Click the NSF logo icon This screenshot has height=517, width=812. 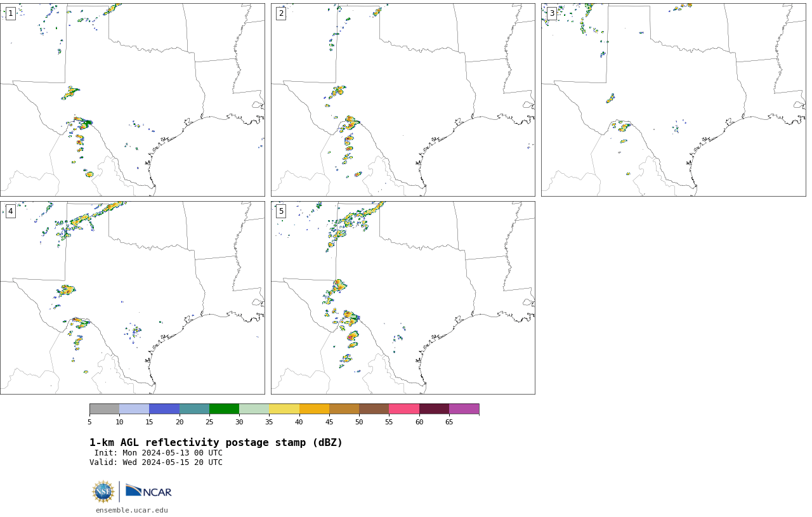(x=103, y=492)
